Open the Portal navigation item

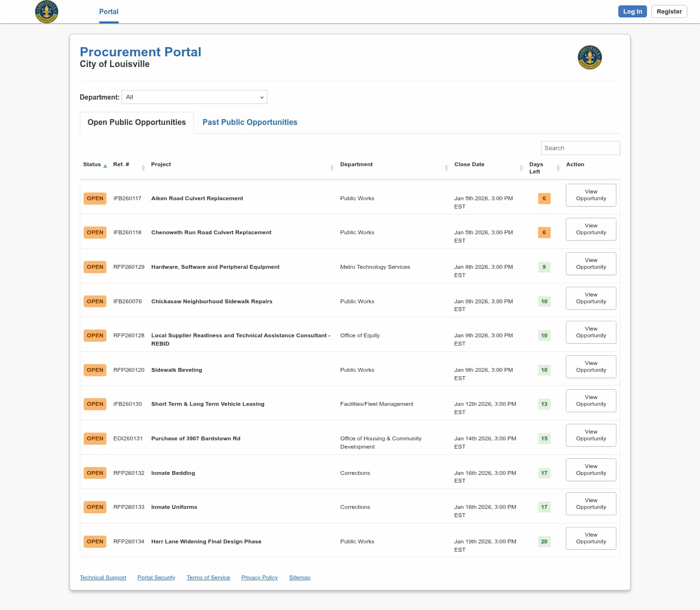(108, 12)
